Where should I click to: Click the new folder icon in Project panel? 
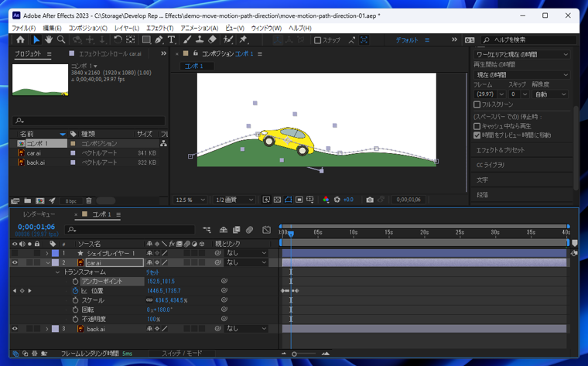(x=27, y=201)
